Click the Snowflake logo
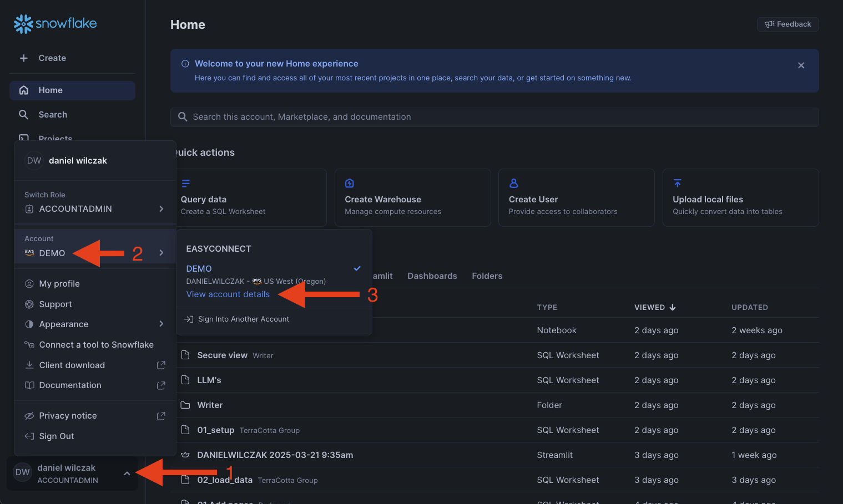The height and width of the screenshot is (504, 843). point(55,23)
